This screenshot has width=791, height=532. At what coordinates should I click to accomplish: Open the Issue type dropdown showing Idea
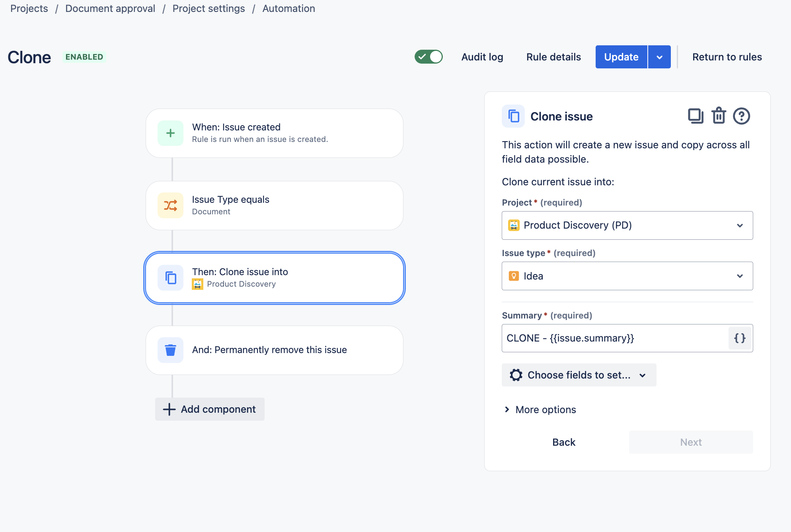[627, 276]
